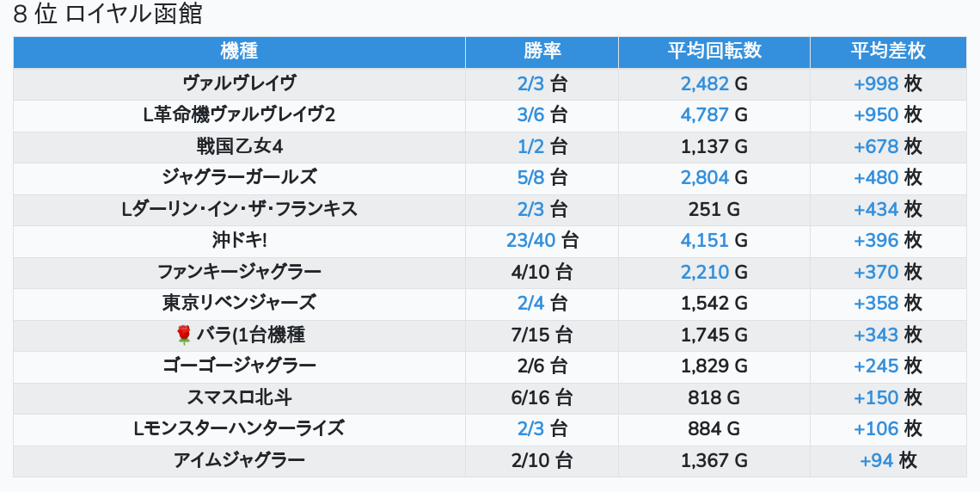
Task: Sort by the 機種 column header
Action: click(x=239, y=52)
